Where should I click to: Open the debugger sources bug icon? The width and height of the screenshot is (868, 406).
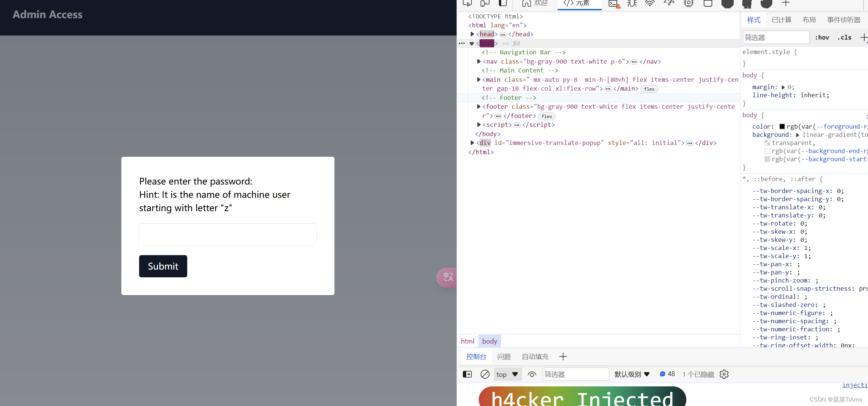pyautogui.click(x=632, y=3)
